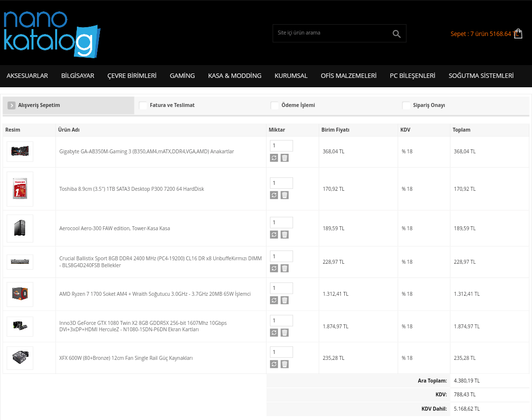Image resolution: width=532 pixels, height=420 pixels.
Task: Click the Inno3D graphics card thumbnail
Action: click(20, 326)
